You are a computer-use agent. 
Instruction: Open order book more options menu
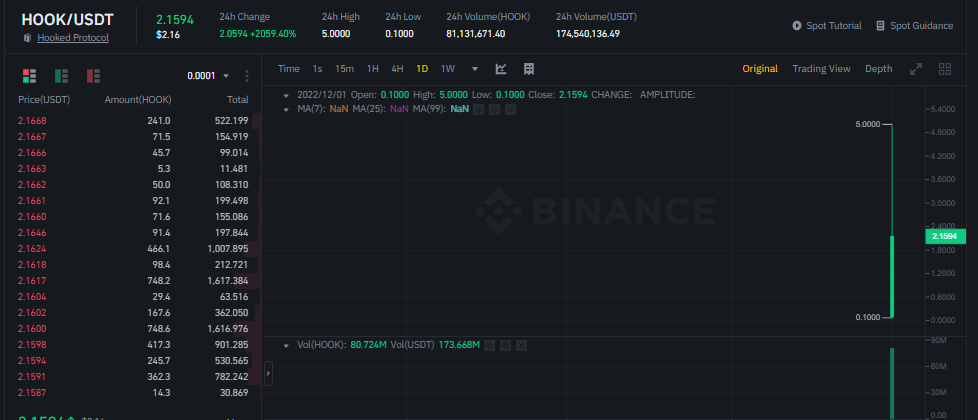coord(247,76)
